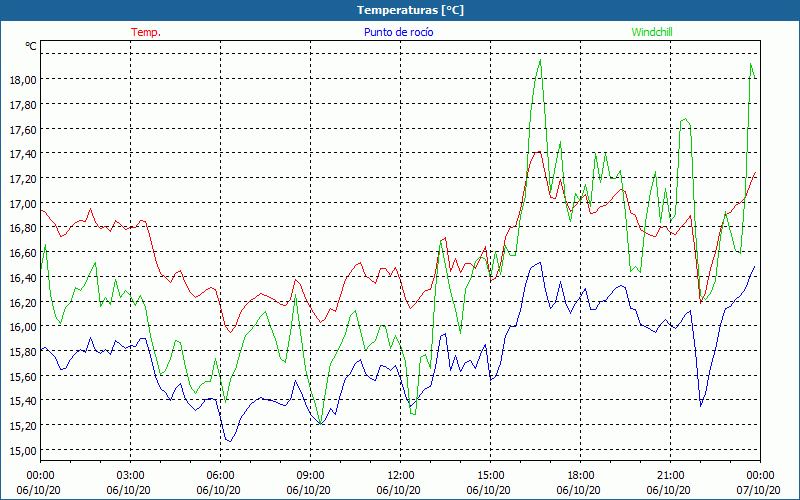
Task: Click the 06:00 time axis label
Action: tap(220, 476)
